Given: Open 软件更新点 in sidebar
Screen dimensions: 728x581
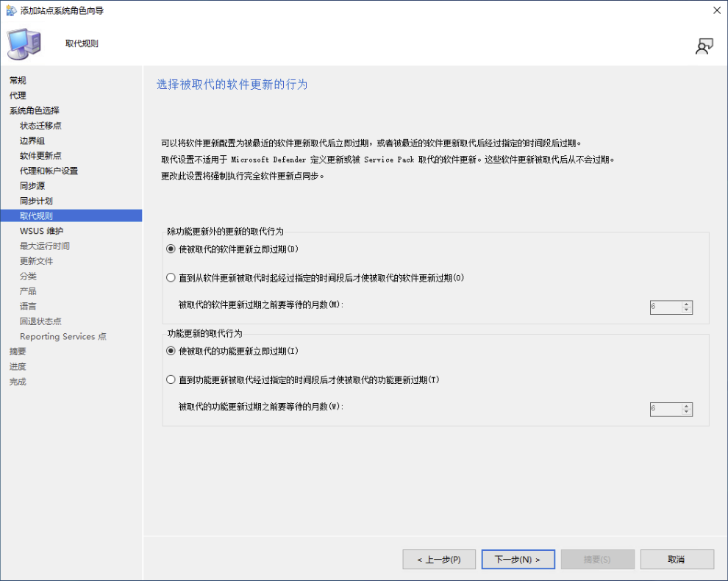Looking at the screenshot, I should 40,156.
